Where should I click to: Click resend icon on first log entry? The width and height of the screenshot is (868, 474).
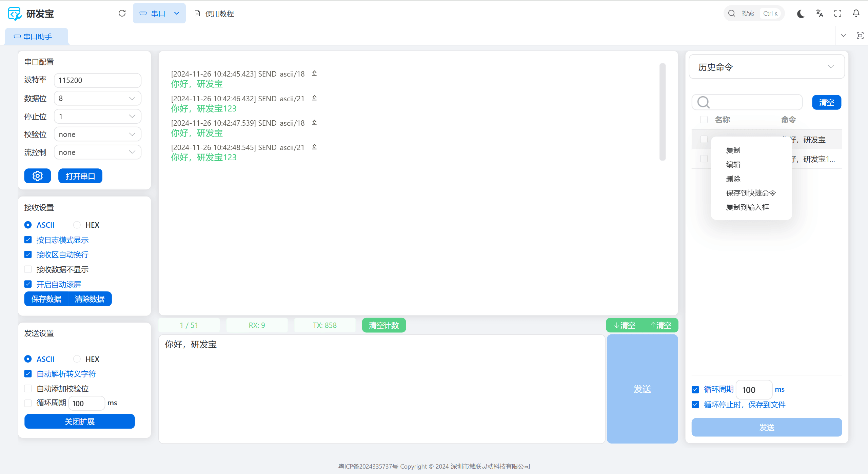314,73
